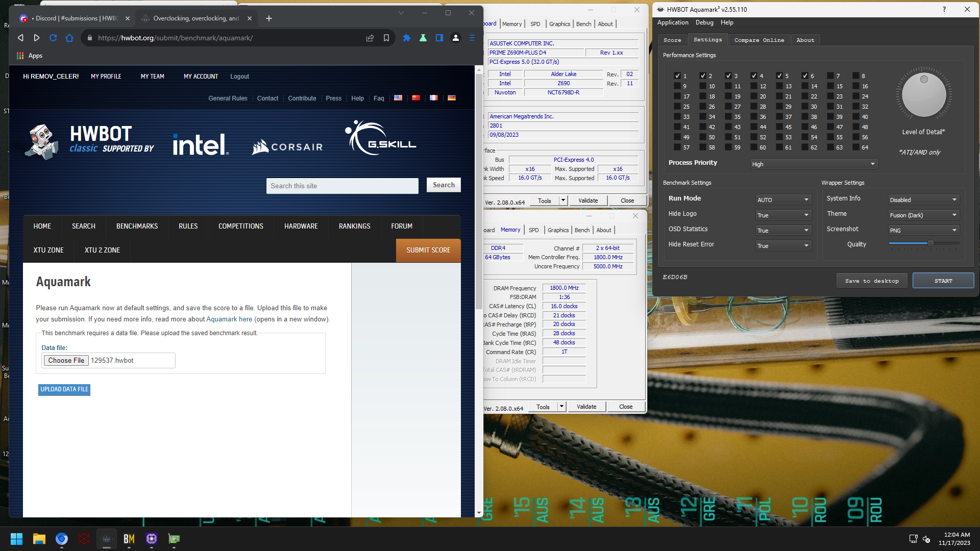This screenshot has width=980, height=551.
Task: Open the Aquamark help question mark
Action: pos(944,9)
